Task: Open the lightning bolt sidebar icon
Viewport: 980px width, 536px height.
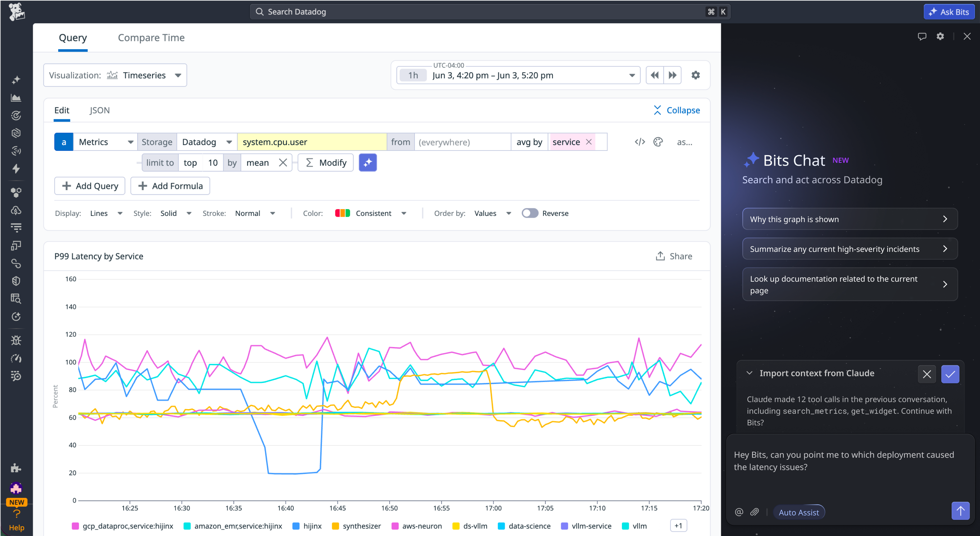Action: click(x=16, y=168)
